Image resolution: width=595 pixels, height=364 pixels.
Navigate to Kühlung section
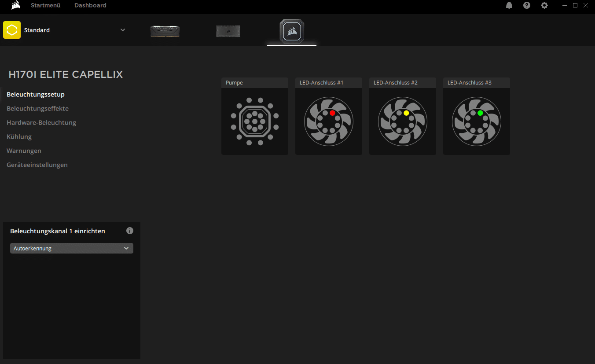(x=19, y=136)
